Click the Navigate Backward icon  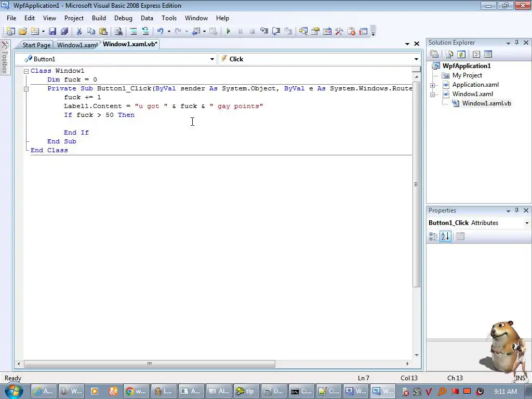(196, 31)
